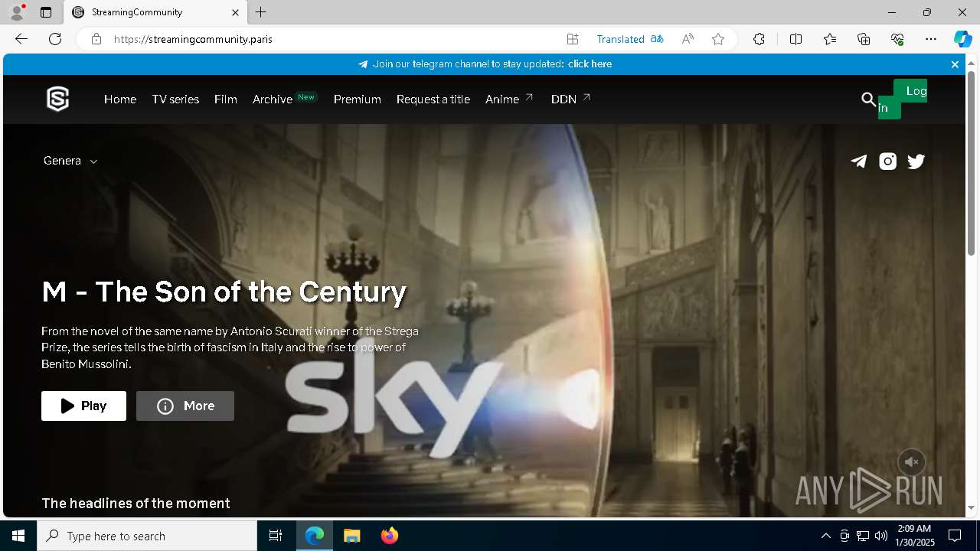Open the site search magnifier icon
Image resolution: width=980 pixels, height=551 pixels.
868,99
